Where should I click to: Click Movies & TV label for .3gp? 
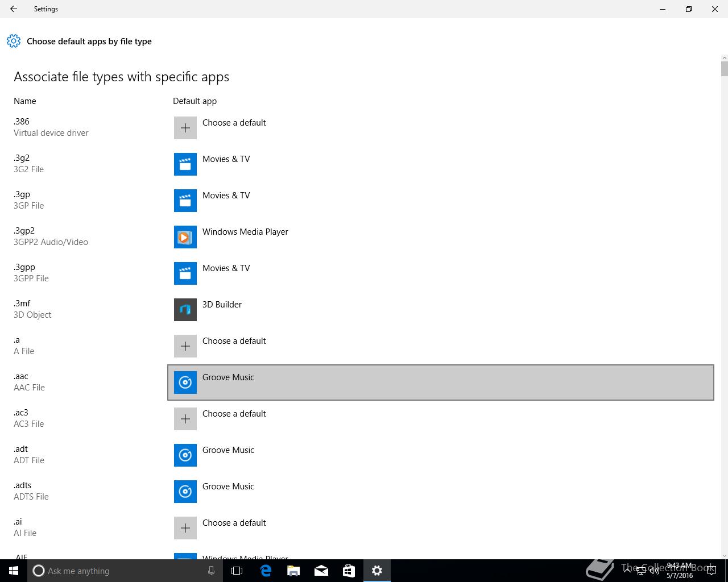tap(226, 196)
